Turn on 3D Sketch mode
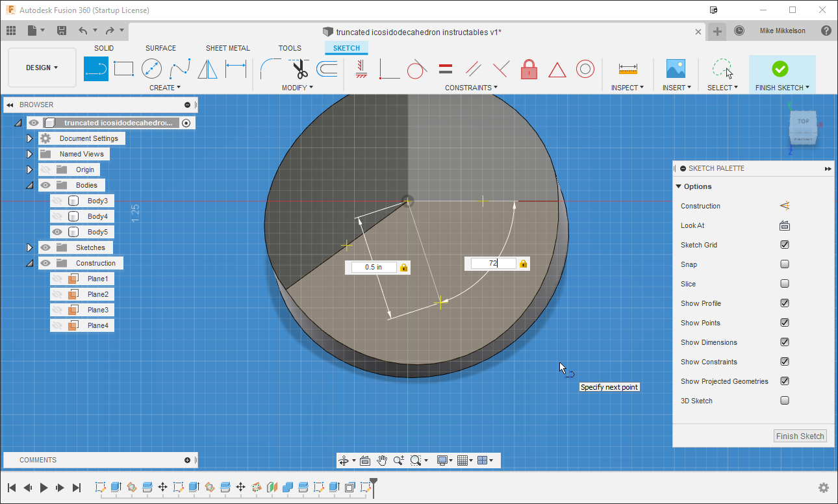The image size is (838, 504). (785, 401)
